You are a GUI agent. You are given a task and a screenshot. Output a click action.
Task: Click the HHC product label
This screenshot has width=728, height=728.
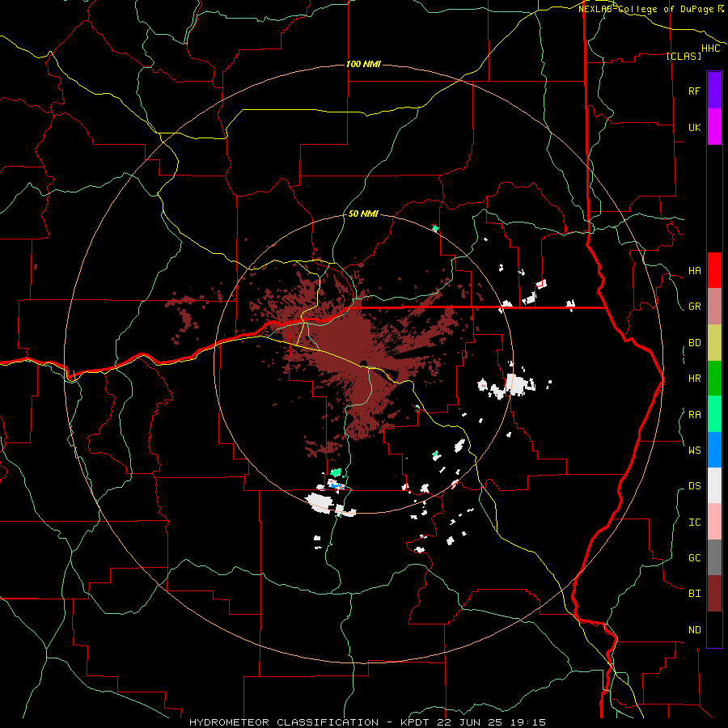click(x=711, y=49)
